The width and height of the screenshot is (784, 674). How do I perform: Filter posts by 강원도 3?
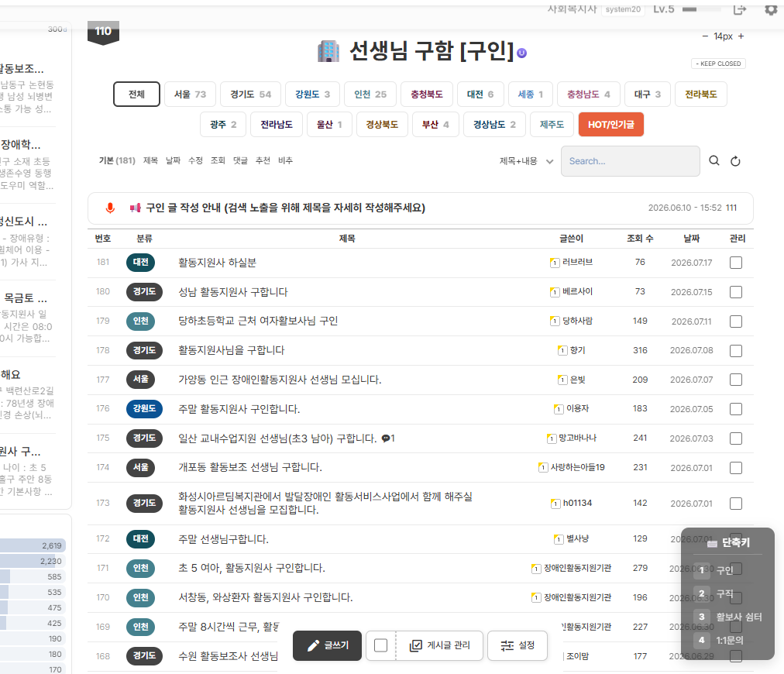coord(312,94)
